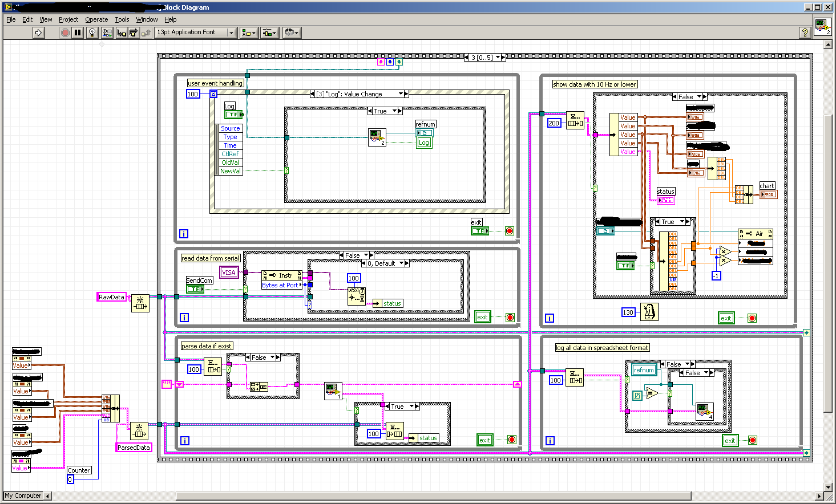The height and width of the screenshot is (504, 836).
Task: Click the Retain Wire Values button
Action: pyautogui.click(x=107, y=32)
